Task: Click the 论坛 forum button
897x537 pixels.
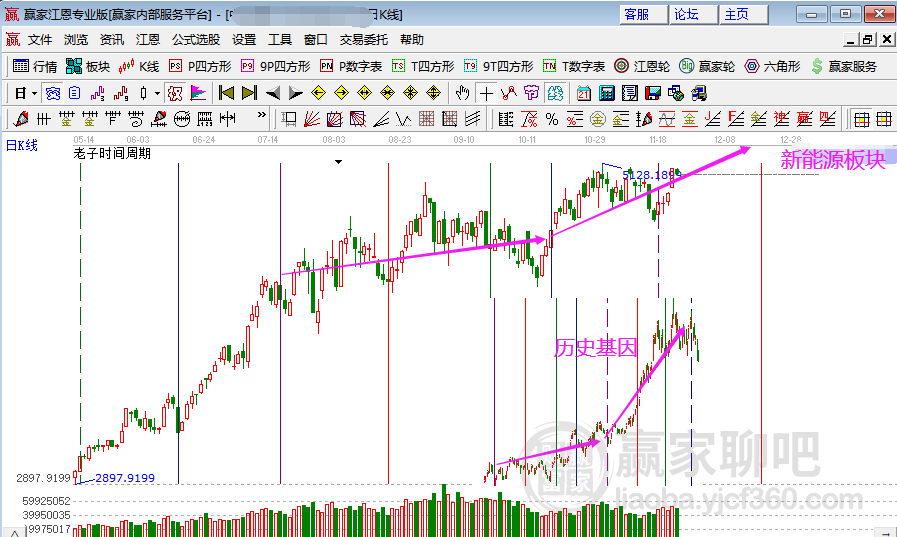Action: pos(693,14)
